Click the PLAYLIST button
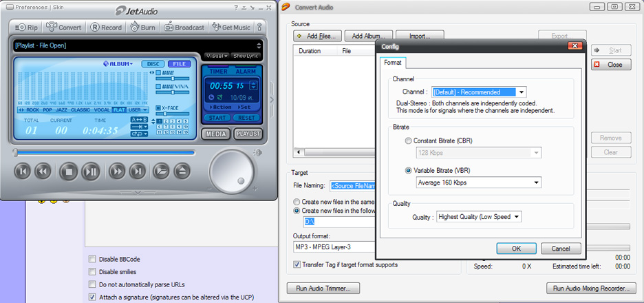The image size is (644, 303). (x=248, y=134)
